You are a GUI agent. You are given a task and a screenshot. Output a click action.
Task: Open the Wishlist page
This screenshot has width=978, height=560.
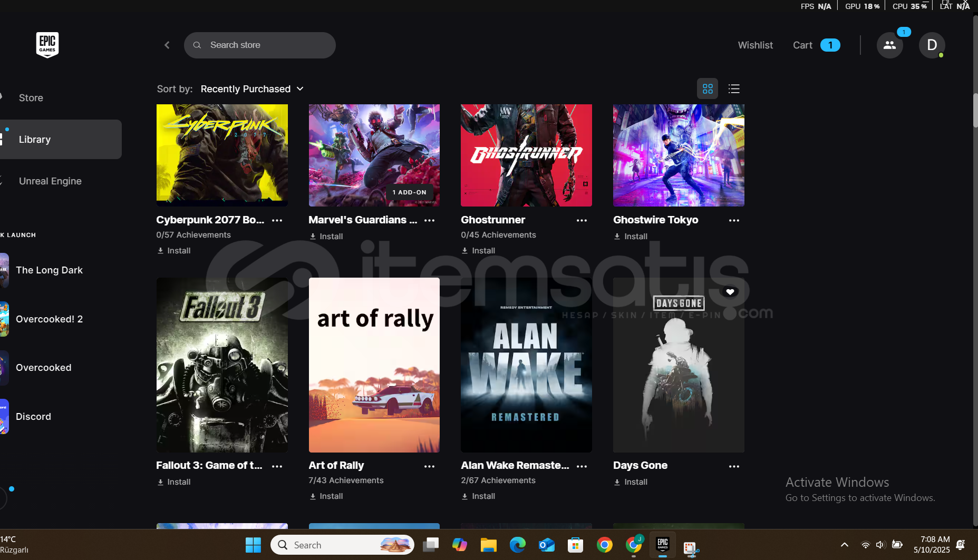click(x=755, y=45)
